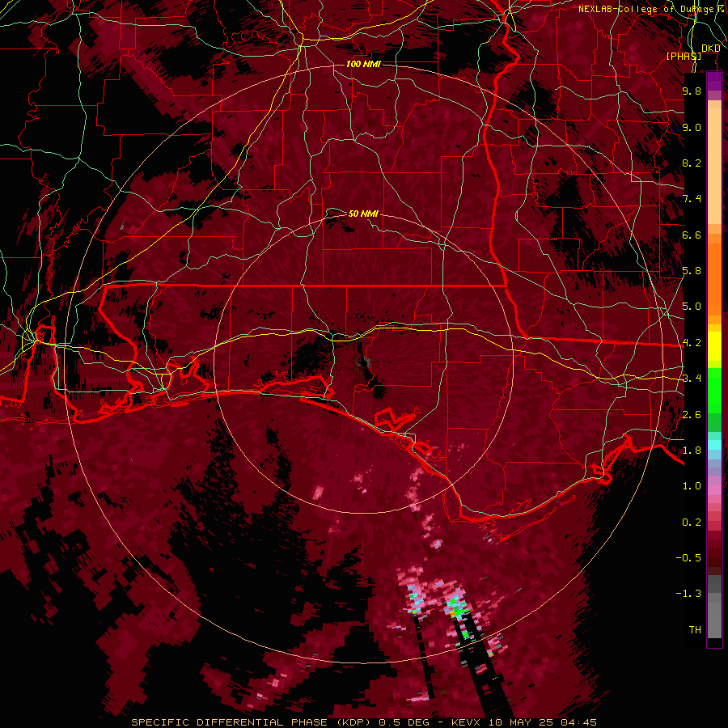Click the "TH" threshold label on scale
Screen dimensions: 728x728
click(695, 630)
